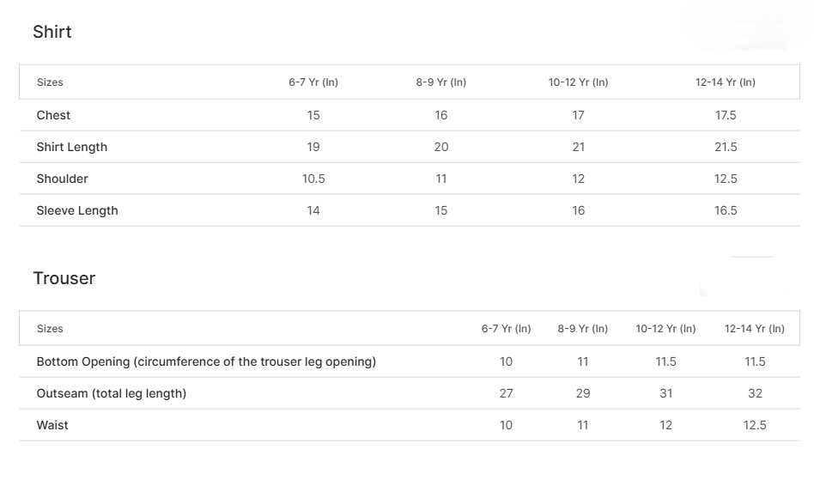Select the 6-7 Yr column header in Shirt table
Viewport: 814px width, 504px height.
313,82
